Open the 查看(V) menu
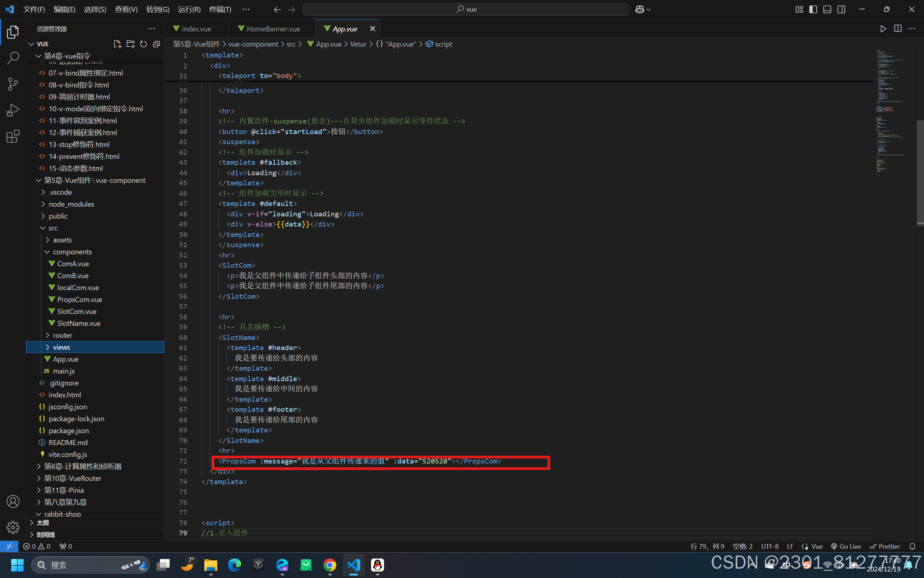Image resolution: width=924 pixels, height=578 pixels. [126, 9]
